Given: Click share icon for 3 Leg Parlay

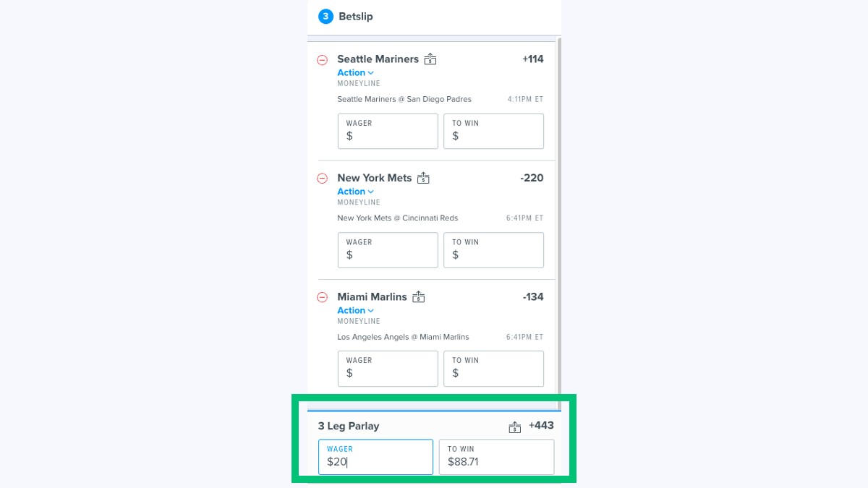Looking at the screenshot, I should pos(515,427).
